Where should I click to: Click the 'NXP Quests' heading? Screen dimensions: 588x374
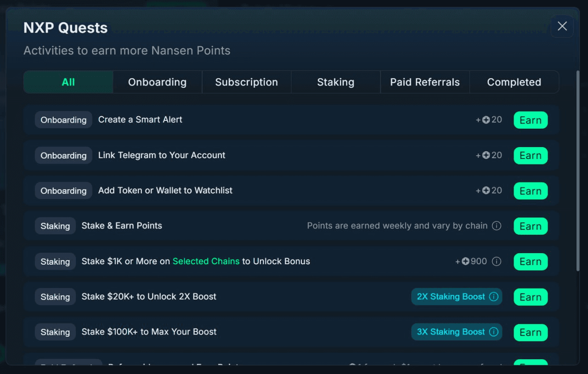(x=66, y=28)
